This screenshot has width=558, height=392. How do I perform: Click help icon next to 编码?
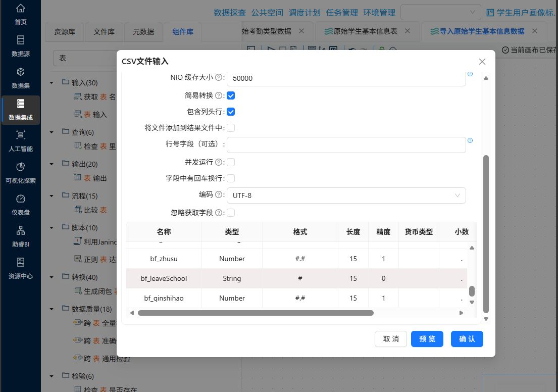(219, 194)
